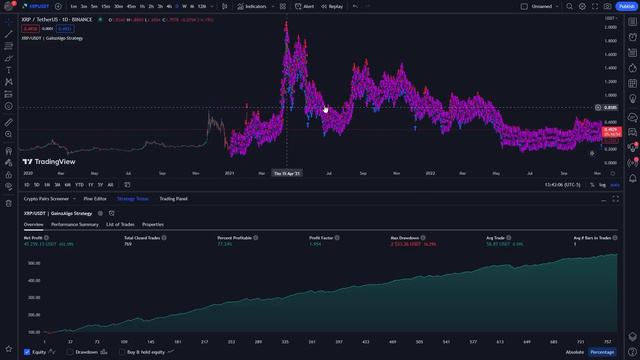Create an Alert from the toolbar

point(304,7)
